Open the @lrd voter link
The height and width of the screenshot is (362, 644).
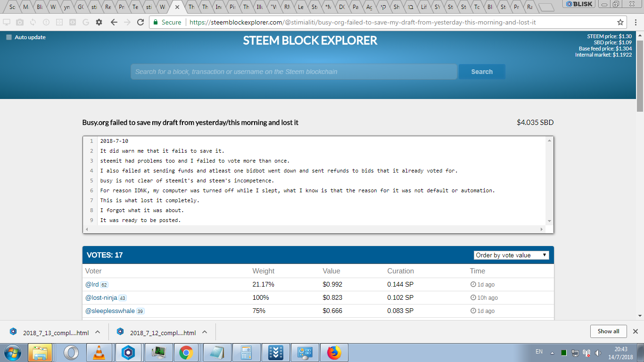pyautogui.click(x=92, y=284)
